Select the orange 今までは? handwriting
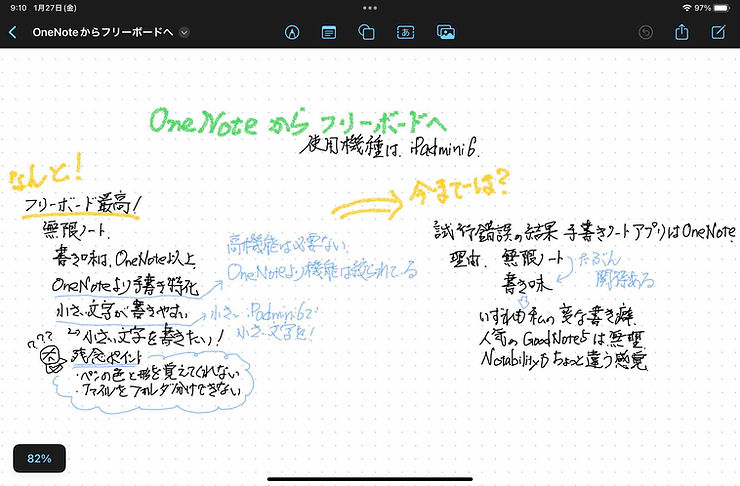The image size is (740, 486). tap(459, 187)
